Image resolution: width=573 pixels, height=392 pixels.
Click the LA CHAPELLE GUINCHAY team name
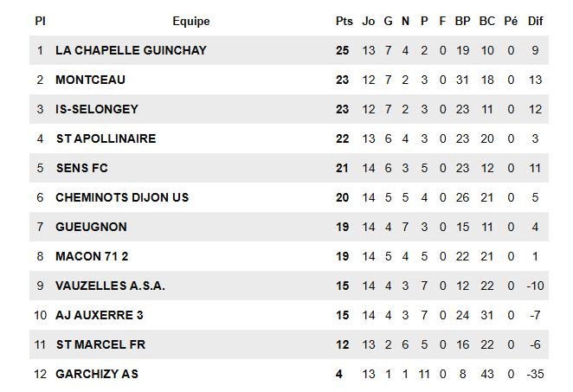click(131, 50)
